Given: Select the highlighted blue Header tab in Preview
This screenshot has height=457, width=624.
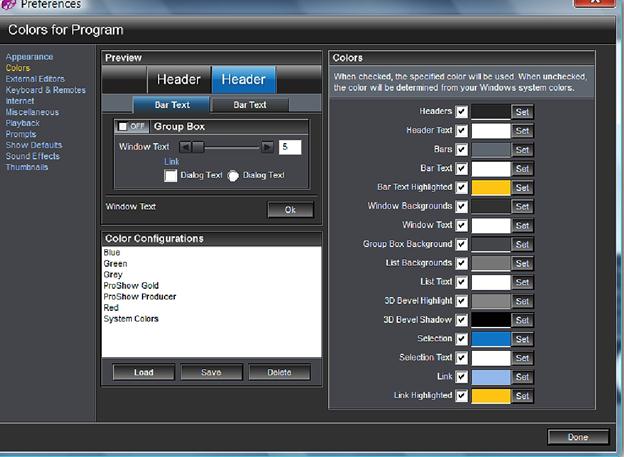Looking at the screenshot, I should (244, 79).
